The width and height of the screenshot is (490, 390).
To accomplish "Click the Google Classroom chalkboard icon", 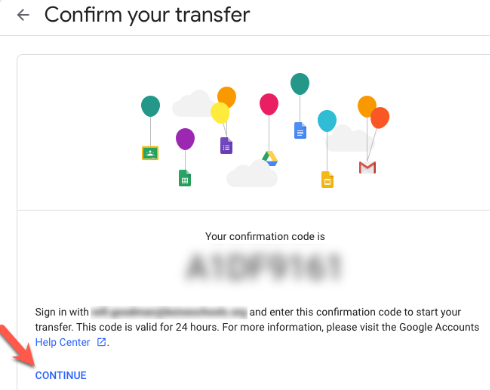I will point(150,153).
